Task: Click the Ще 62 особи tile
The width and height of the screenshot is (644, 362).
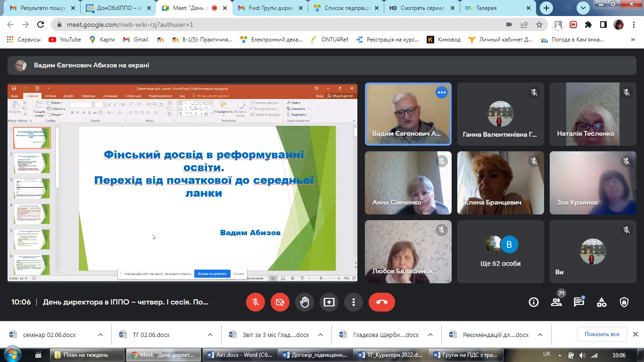Action: pos(501,252)
